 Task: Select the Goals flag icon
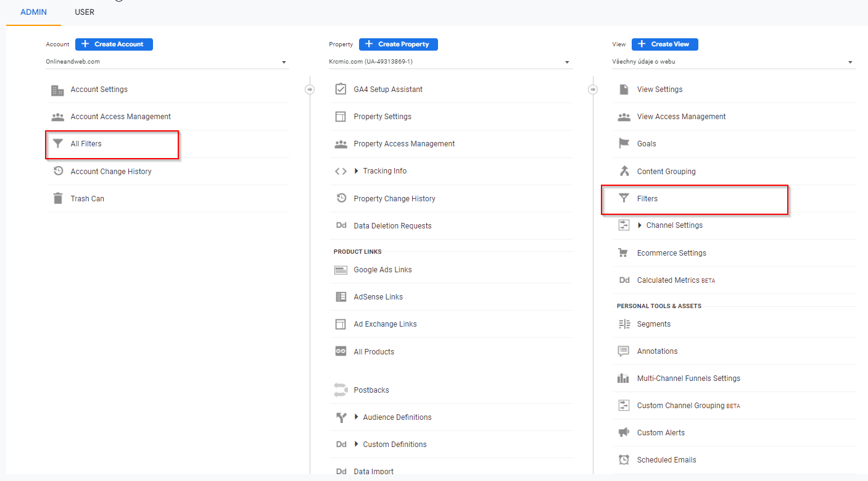tap(624, 143)
